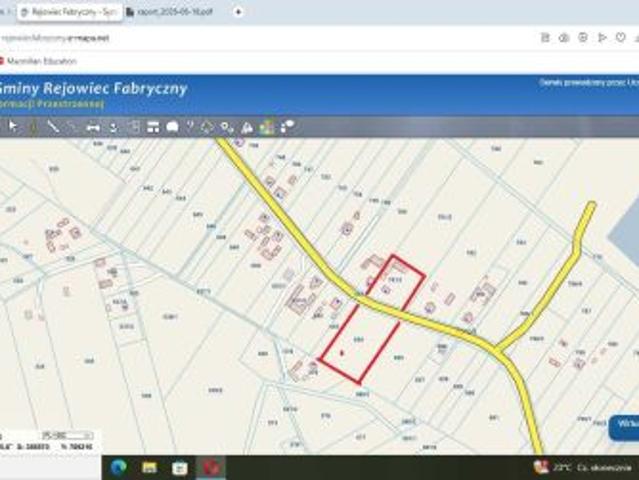Open the colorful map layers icon
The height and width of the screenshot is (480, 639).
click(267, 128)
